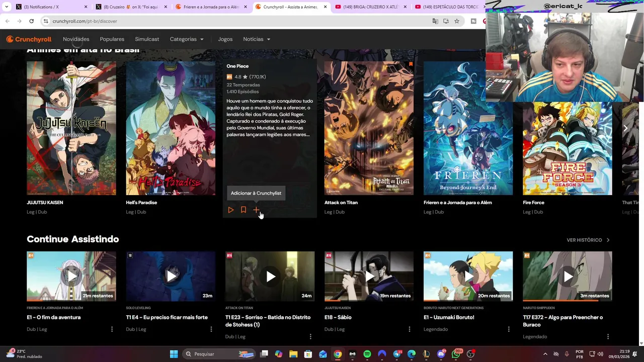
Task: Play the Solo Leveling episode thumbnail
Action: (171, 276)
